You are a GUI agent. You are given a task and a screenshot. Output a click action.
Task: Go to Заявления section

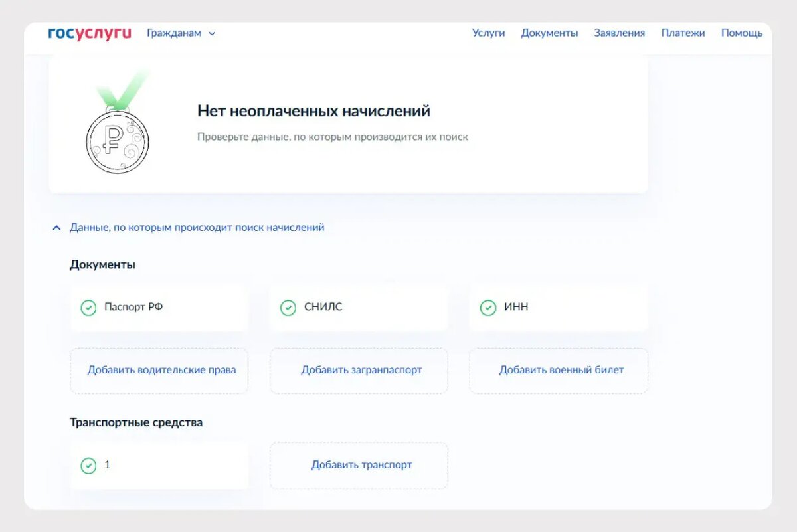pos(619,33)
